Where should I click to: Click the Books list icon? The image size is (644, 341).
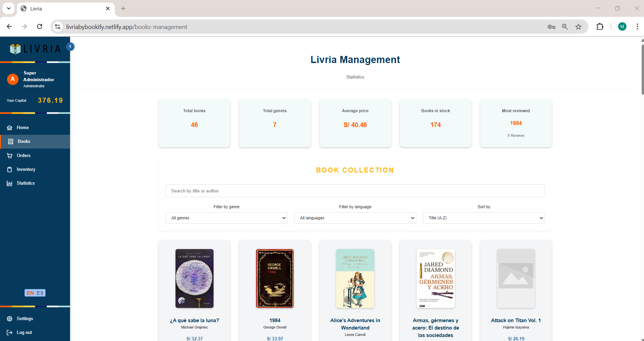coord(10,142)
